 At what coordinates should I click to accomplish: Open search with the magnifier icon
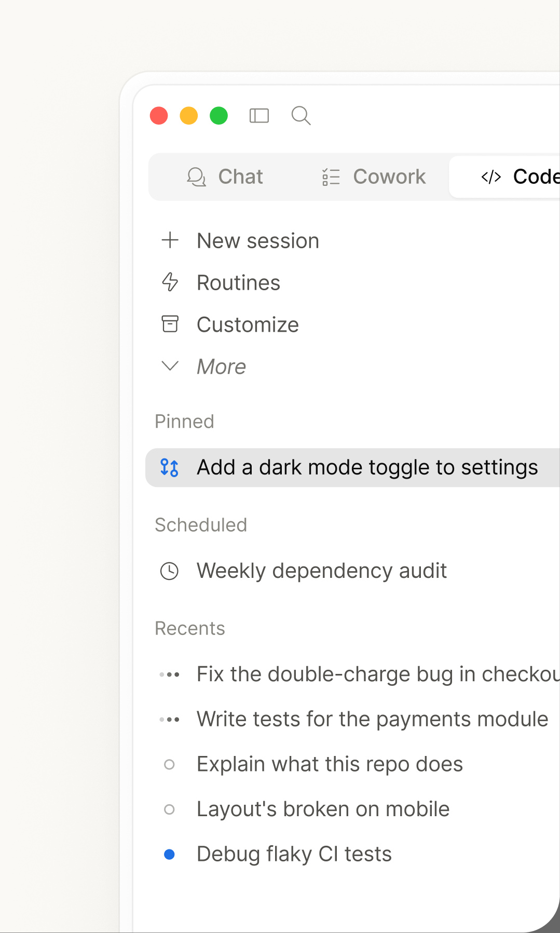coord(301,116)
